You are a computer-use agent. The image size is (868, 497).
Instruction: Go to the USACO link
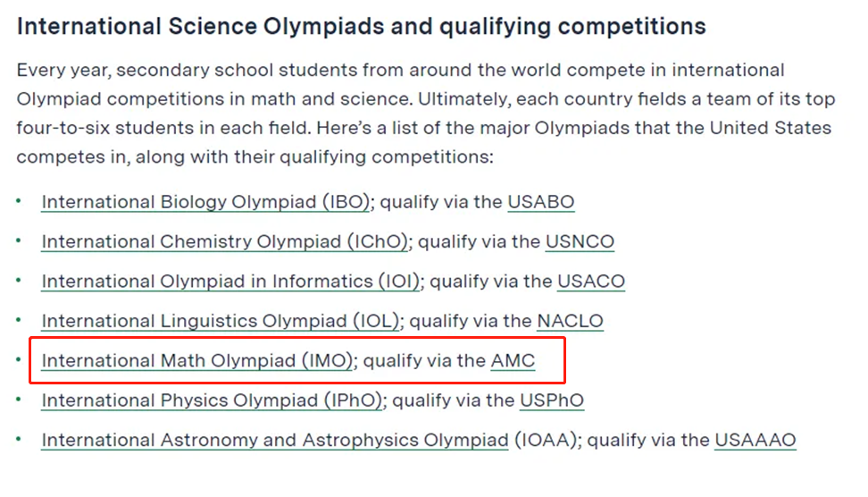[590, 282]
